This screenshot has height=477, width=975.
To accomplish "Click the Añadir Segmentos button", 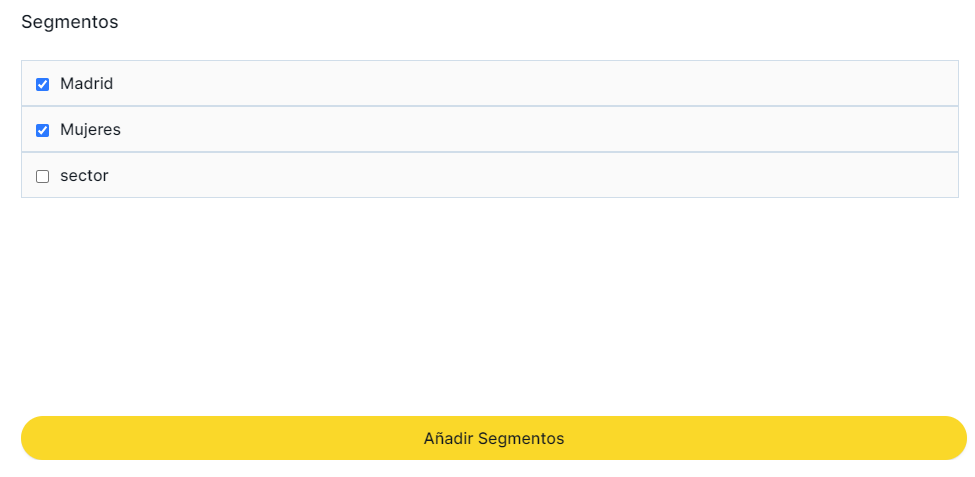I will click(x=493, y=438).
